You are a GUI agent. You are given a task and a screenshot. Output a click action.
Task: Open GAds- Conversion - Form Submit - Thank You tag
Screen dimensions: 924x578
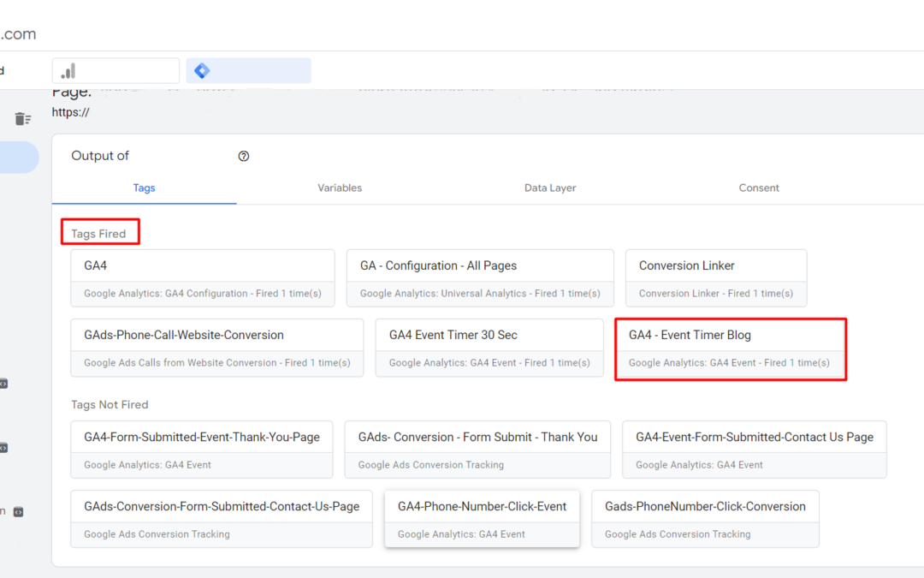point(477,449)
